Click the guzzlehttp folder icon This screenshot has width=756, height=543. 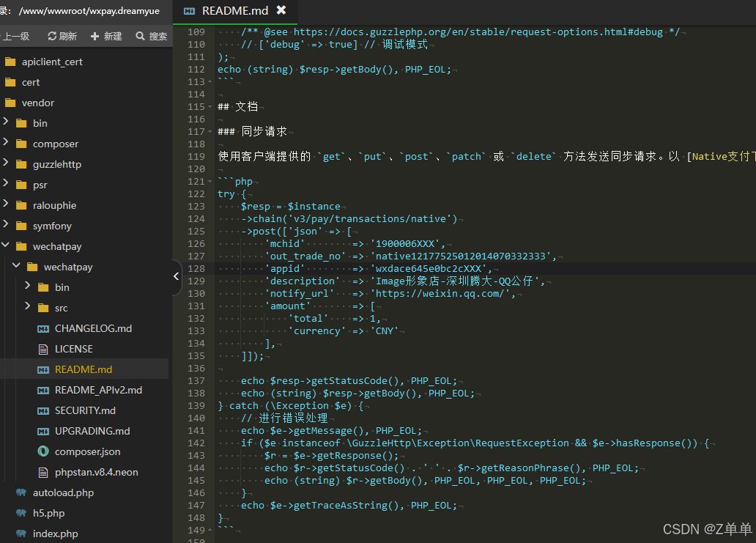coord(21,164)
